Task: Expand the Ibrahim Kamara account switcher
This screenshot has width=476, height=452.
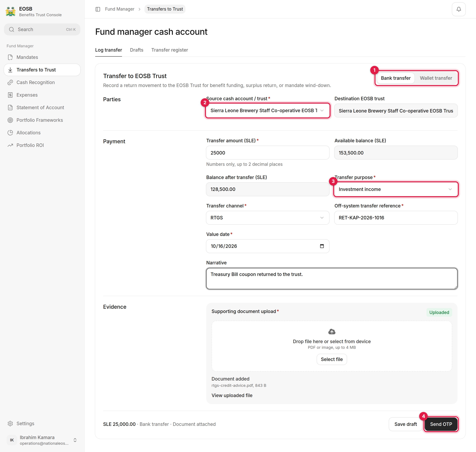Action: [75, 440]
